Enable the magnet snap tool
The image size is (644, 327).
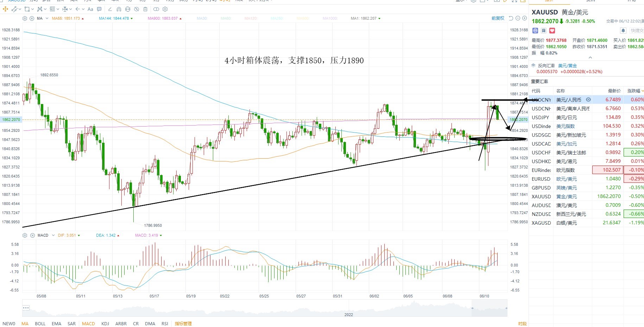[x=119, y=9]
